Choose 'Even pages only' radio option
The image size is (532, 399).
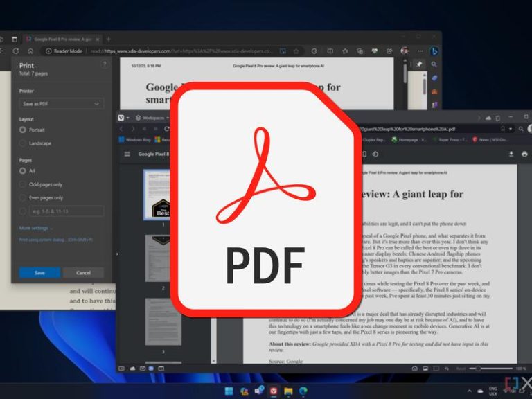point(23,198)
